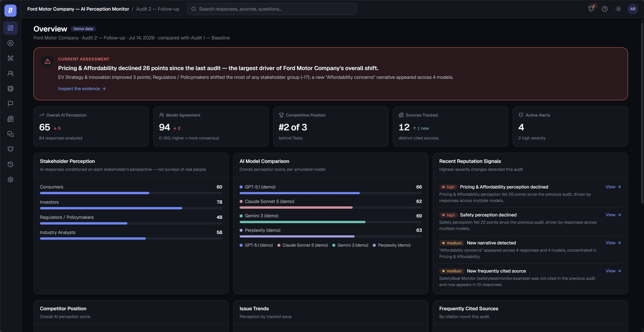This screenshot has width=644, height=332.
Task: Open the flag issues icon in sidebar
Action: point(10,104)
